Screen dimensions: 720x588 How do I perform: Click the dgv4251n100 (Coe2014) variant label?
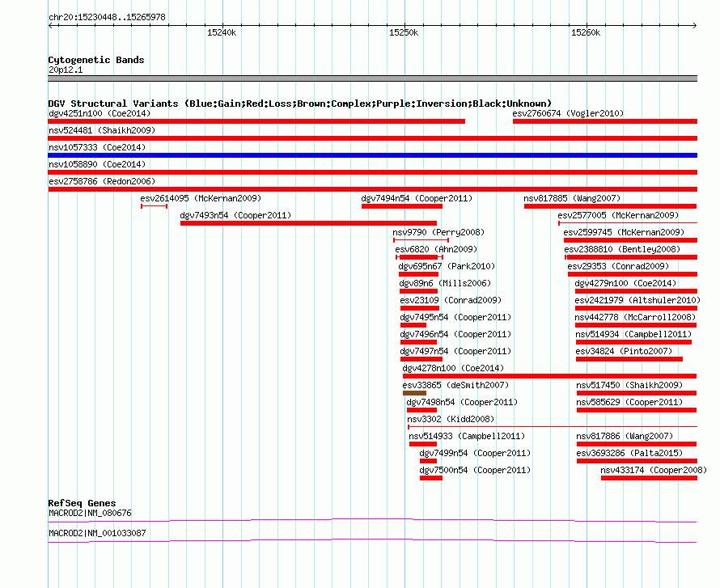click(100, 113)
